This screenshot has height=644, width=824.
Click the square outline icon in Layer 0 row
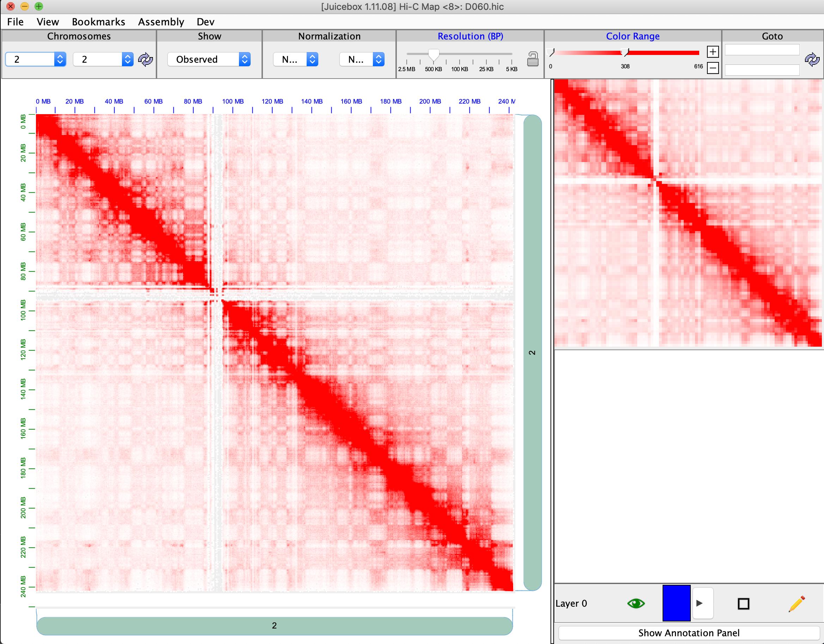click(744, 603)
